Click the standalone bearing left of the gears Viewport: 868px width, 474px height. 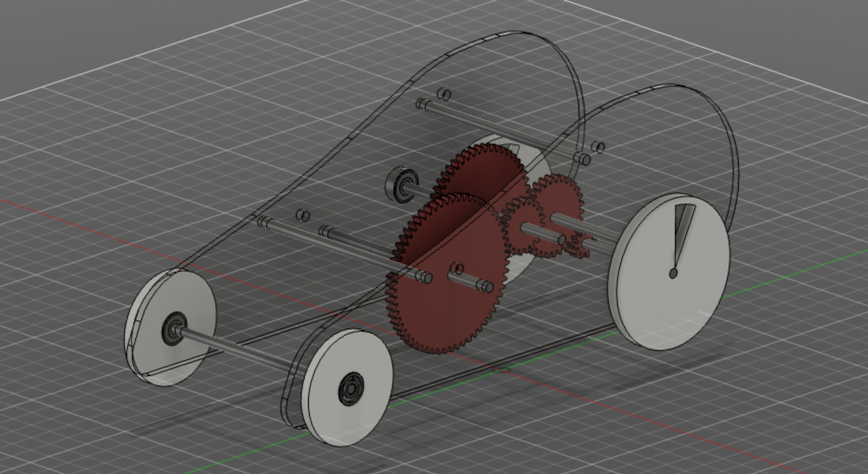point(401,184)
